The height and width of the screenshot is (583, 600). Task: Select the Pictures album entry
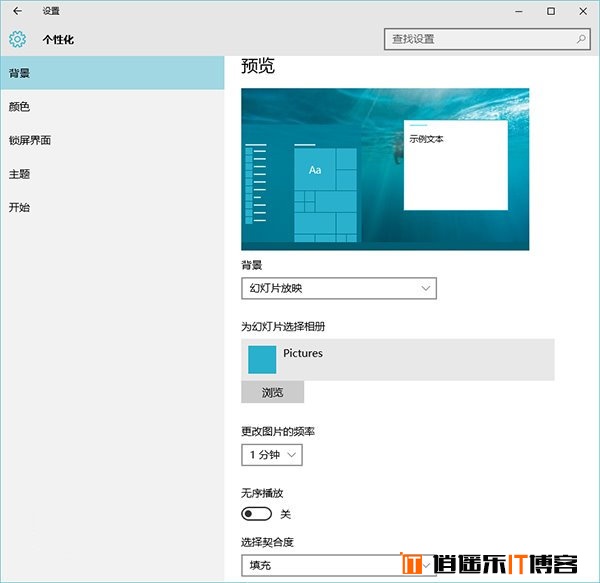pyautogui.click(x=398, y=360)
